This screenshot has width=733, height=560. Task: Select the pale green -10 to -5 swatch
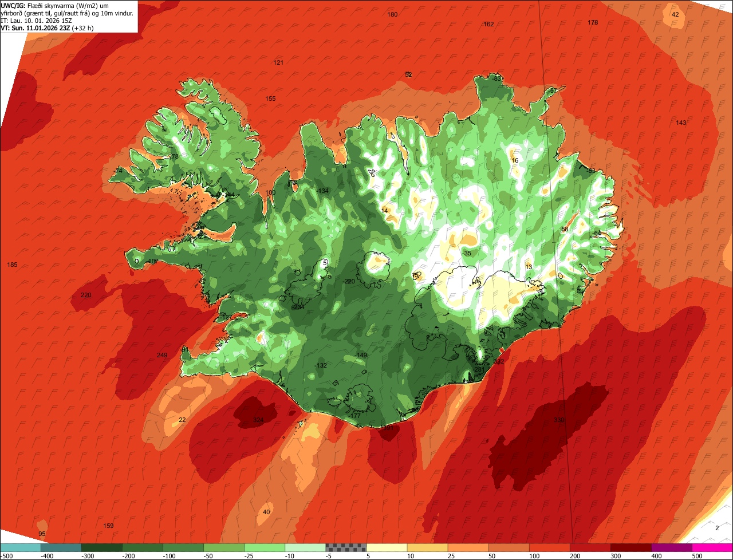pyautogui.click(x=305, y=547)
